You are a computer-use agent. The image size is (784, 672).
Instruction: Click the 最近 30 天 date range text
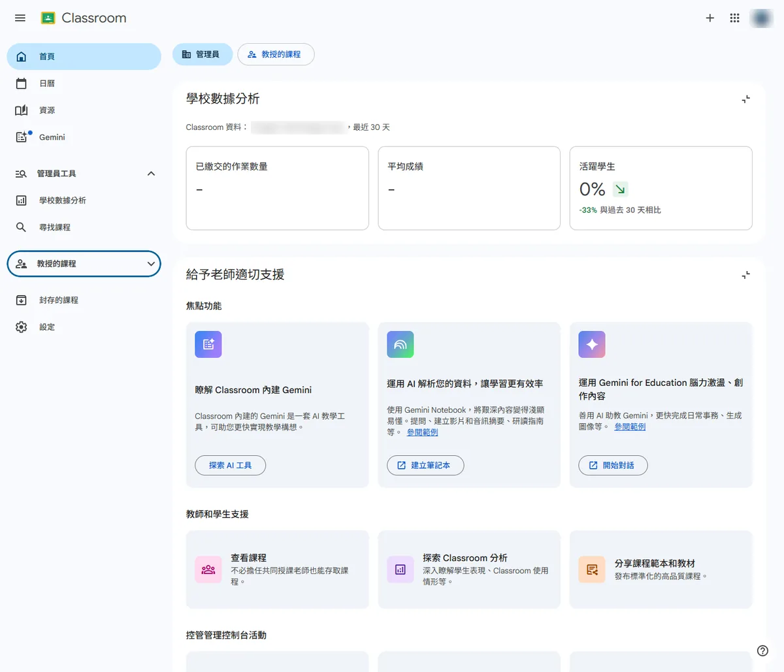(371, 127)
